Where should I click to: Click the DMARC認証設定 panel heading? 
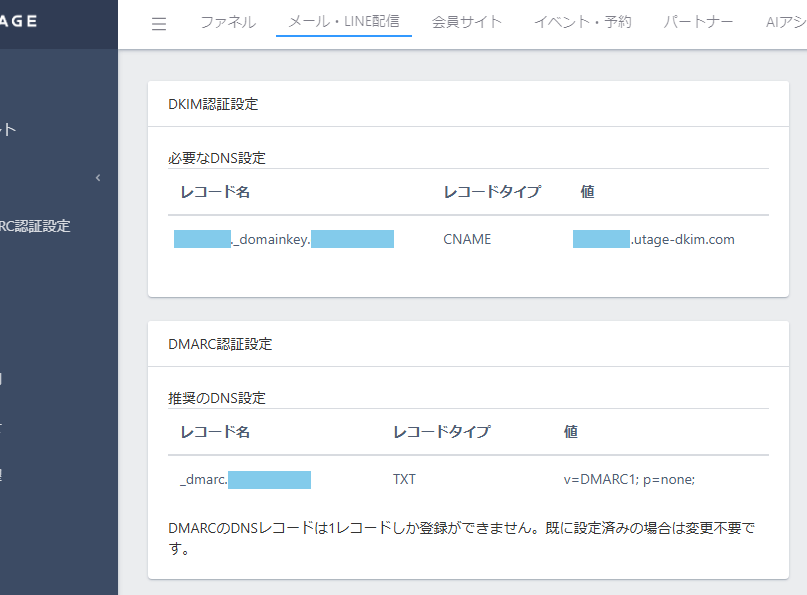pos(220,344)
